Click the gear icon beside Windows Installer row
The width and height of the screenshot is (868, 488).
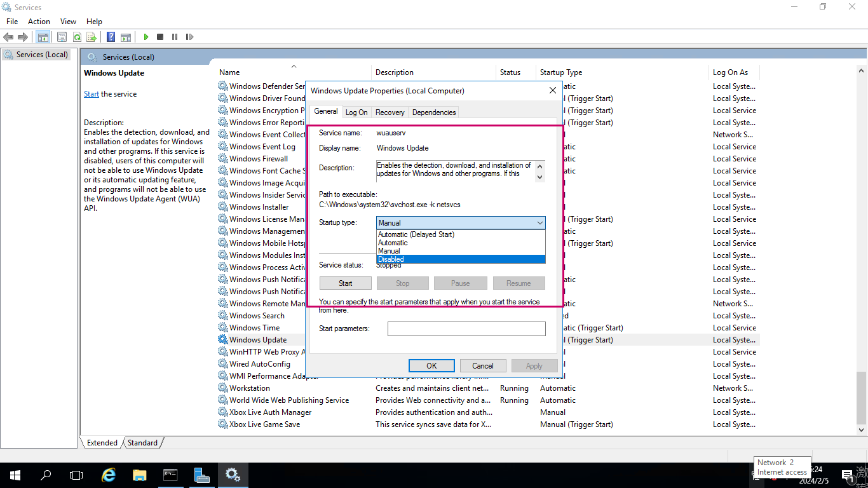(223, 207)
